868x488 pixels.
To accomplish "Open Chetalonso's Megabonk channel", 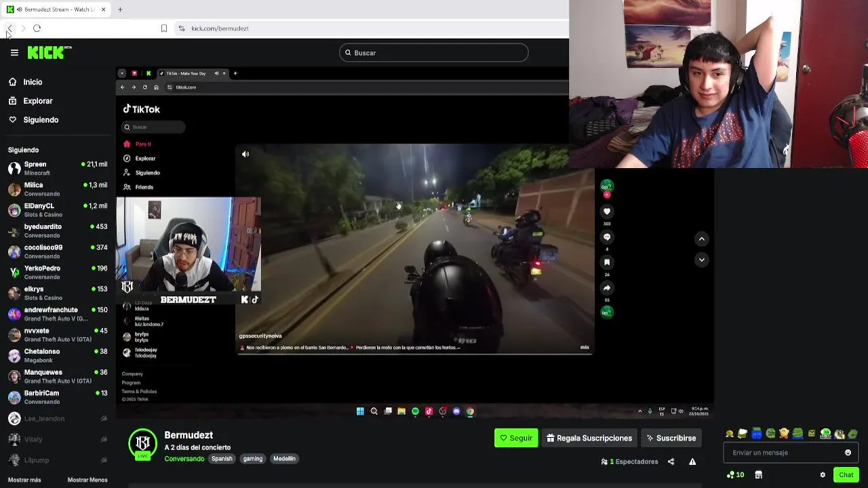I will tap(58, 356).
